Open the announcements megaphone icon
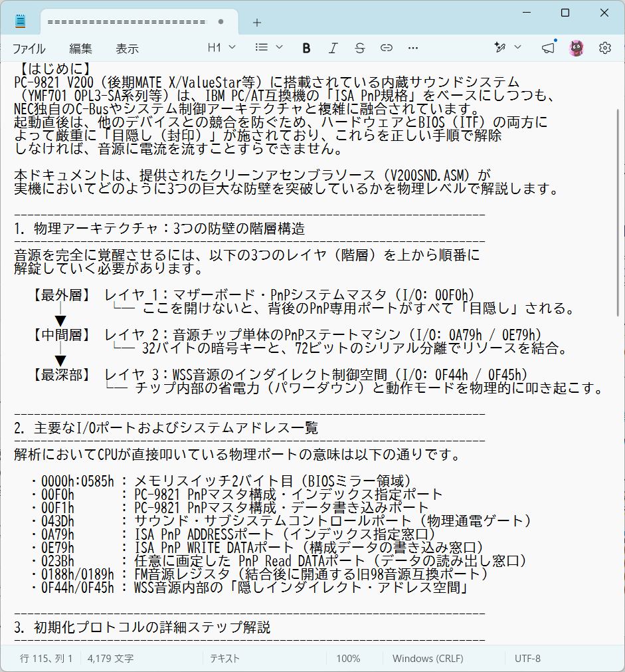This screenshot has height=672, width=625. point(549,48)
